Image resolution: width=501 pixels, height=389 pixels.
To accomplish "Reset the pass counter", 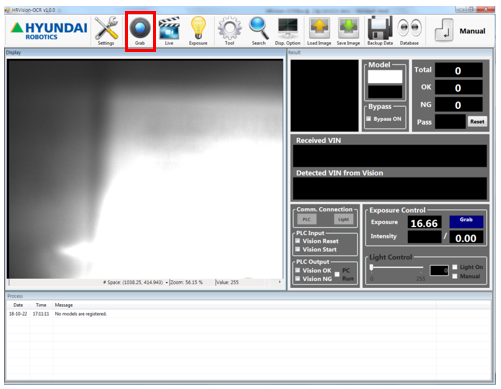I will [x=477, y=122].
